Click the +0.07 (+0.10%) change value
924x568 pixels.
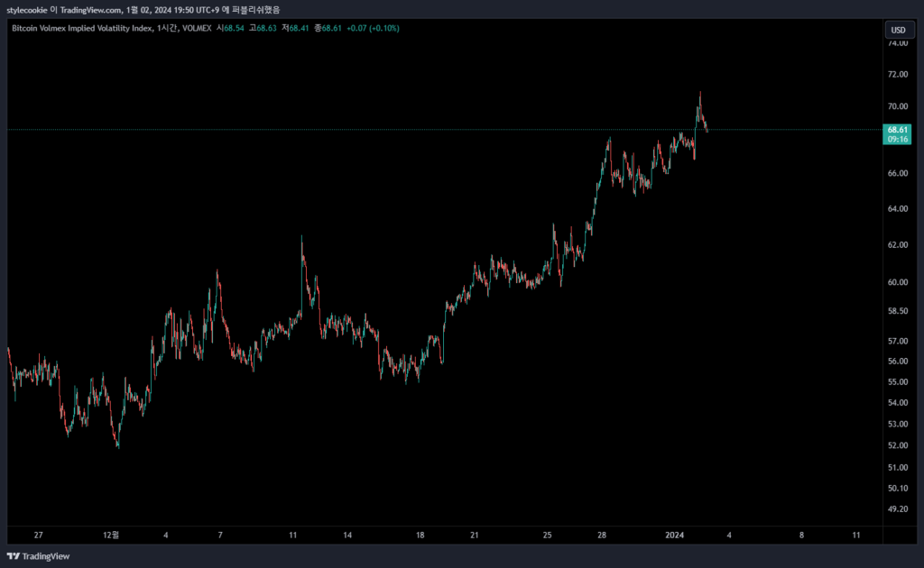[x=373, y=29]
